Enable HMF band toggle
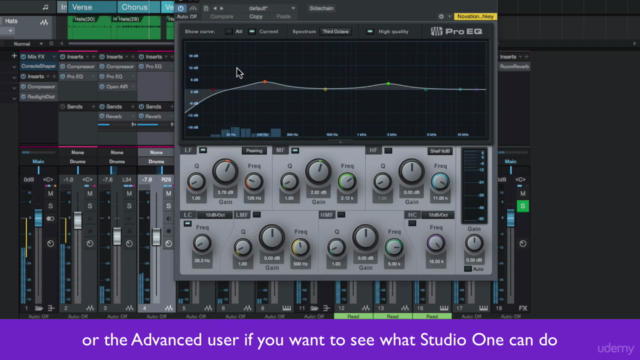The image size is (640, 360). (341, 215)
